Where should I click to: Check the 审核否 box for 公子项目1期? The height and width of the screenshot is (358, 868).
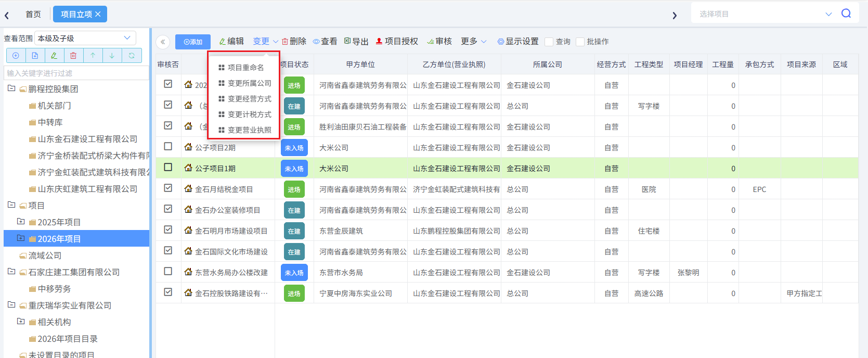click(x=168, y=168)
